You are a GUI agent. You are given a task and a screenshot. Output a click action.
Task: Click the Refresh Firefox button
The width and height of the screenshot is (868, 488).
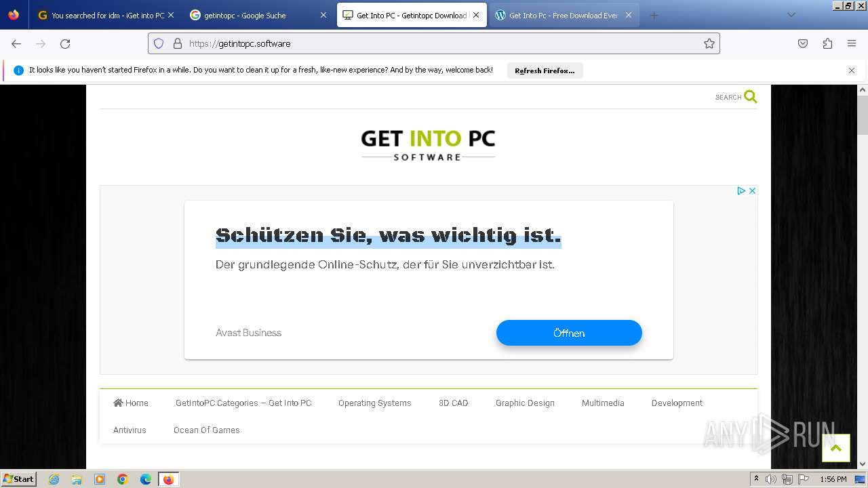coord(545,70)
